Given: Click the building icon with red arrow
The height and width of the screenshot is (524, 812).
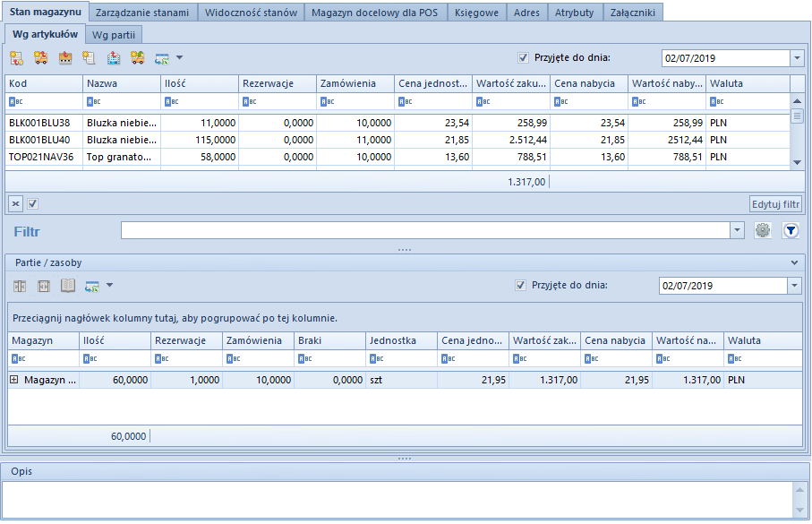Looking at the screenshot, I should (114, 58).
